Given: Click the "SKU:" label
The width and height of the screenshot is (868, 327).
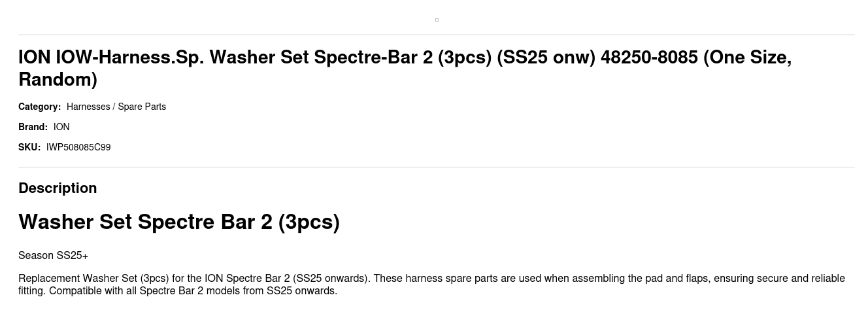Looking at the screenshot, I should (x=29, y=147).
